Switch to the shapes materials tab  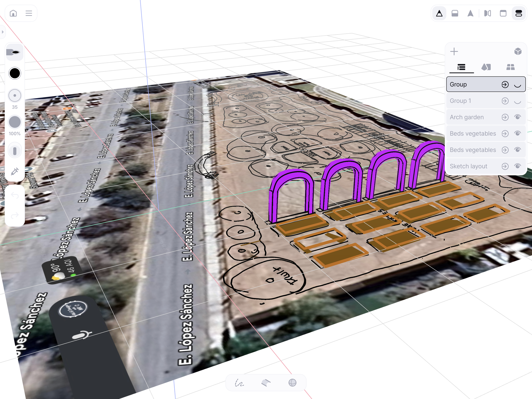point(486,67)
